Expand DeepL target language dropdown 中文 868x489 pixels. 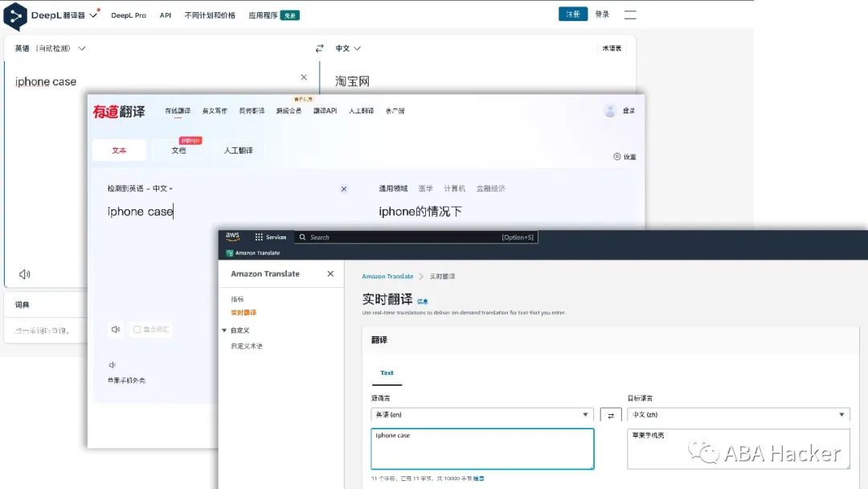348,49
